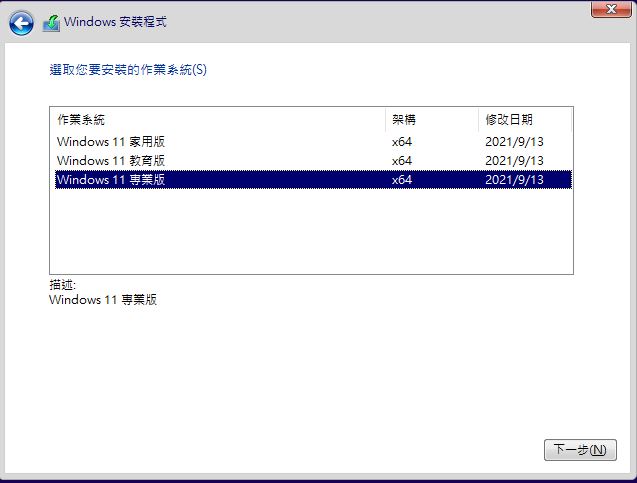Viewport: 637px width, 483px height.
Task: Click the Windows 安裝程式 title text
Action: tap(115, 22)
